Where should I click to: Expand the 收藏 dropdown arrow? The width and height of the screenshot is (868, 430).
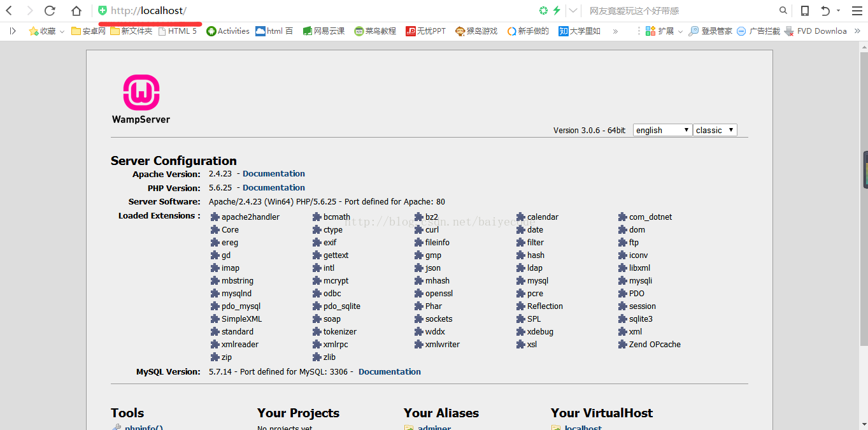pos(62,31)
